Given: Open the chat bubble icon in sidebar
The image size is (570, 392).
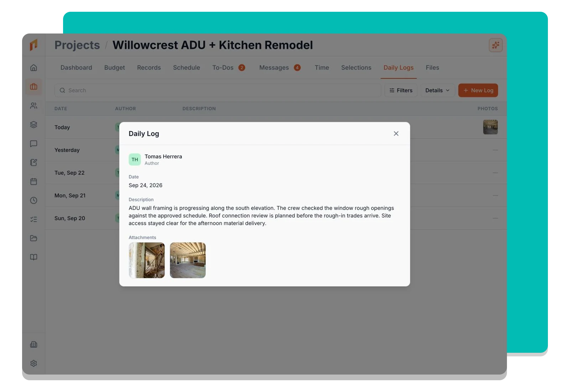Looking at the screenshot, I should (x=33, y=144).
